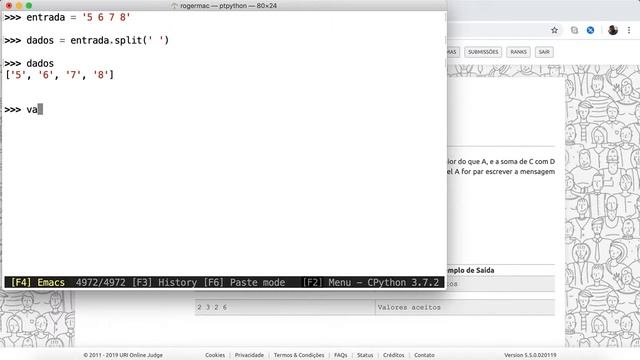Click the 'Valores aceitos' output cell
640x360 pixels.
click(x=464, y=307)
